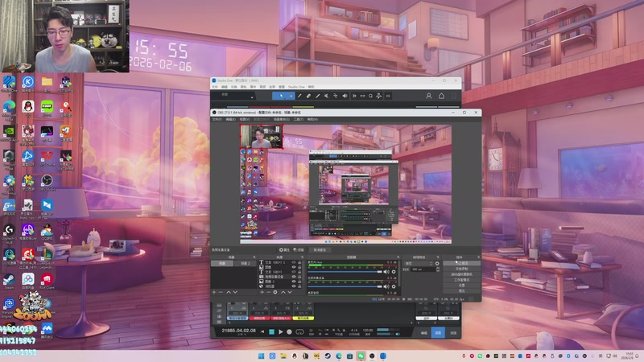
Task: Select the Eraser tool in Studio One
Action: pyautogui.click(x=308, y=96)
